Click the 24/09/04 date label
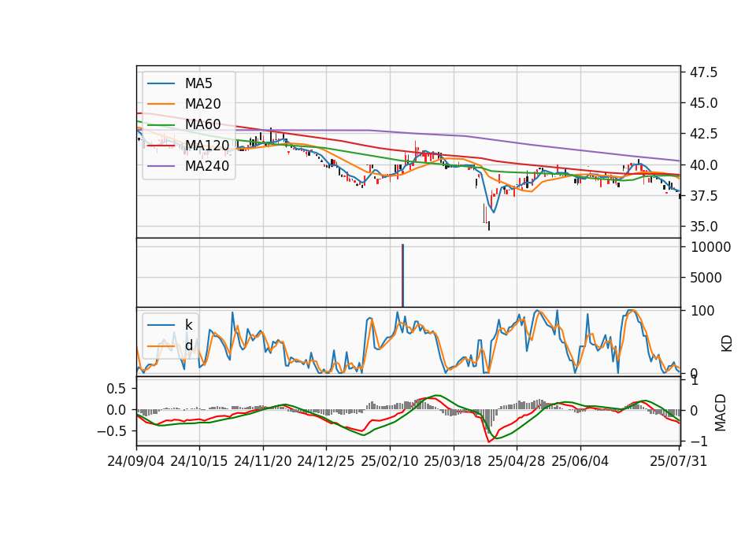Image resolution: width=756 pixels, height=543 pixels. coord(136,461)
